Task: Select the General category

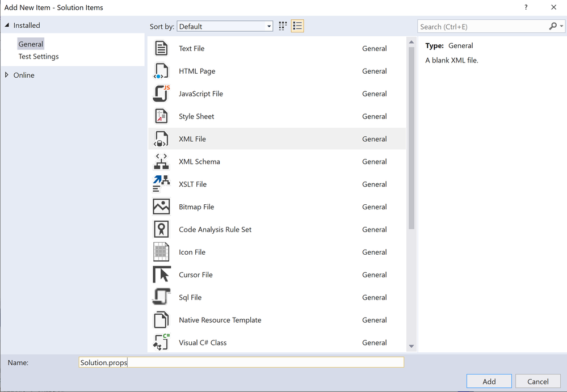Action: click(x=31, y=44)
